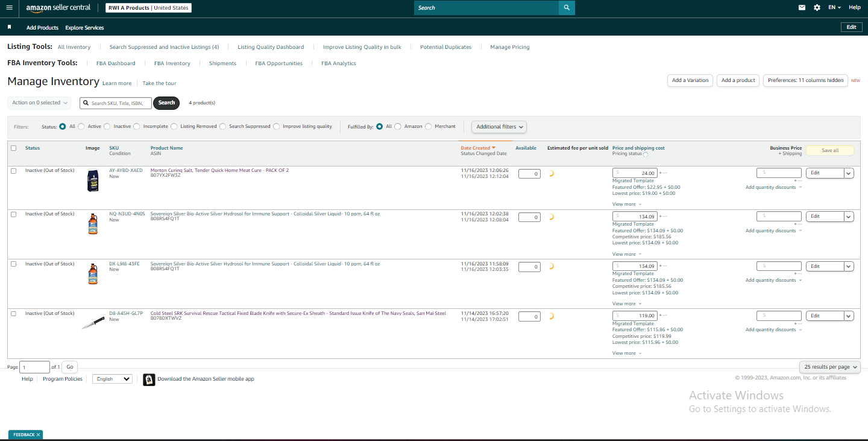This screenshot has width=868, height=441.
Task: Click the Add a product button
Action: (738, 80)
